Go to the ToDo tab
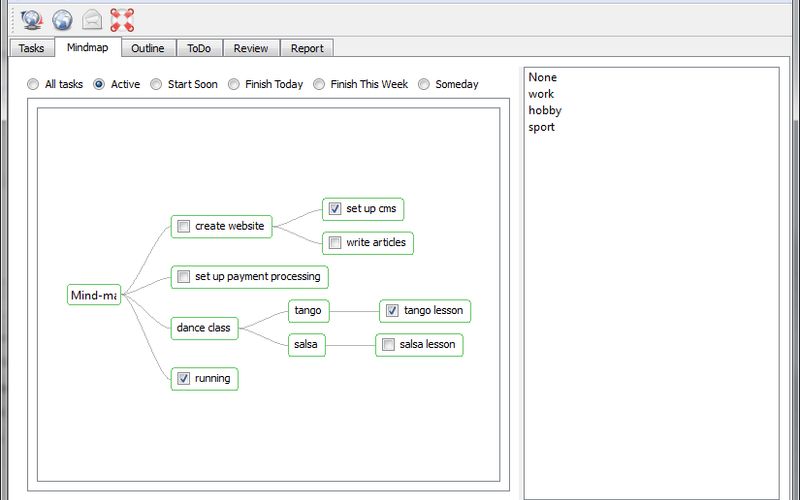 (x=199, y=48)
